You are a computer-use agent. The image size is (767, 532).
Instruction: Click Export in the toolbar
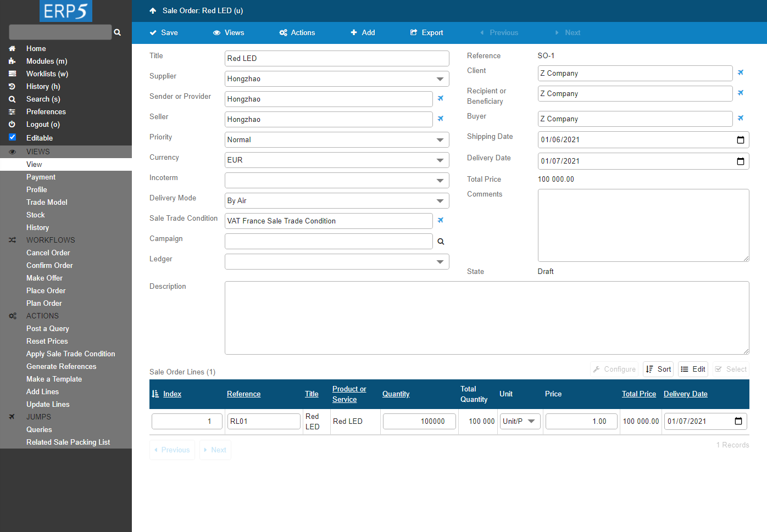426,32
